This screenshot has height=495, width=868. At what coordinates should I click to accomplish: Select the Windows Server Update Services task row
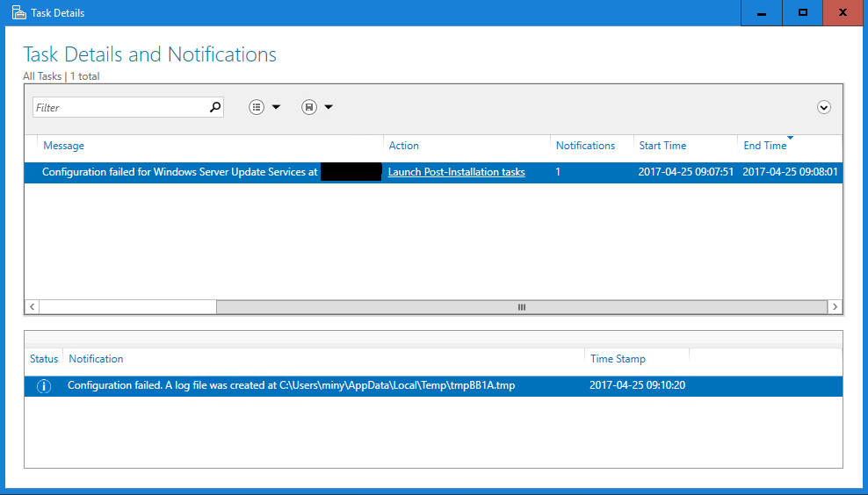tap(180, 172)
